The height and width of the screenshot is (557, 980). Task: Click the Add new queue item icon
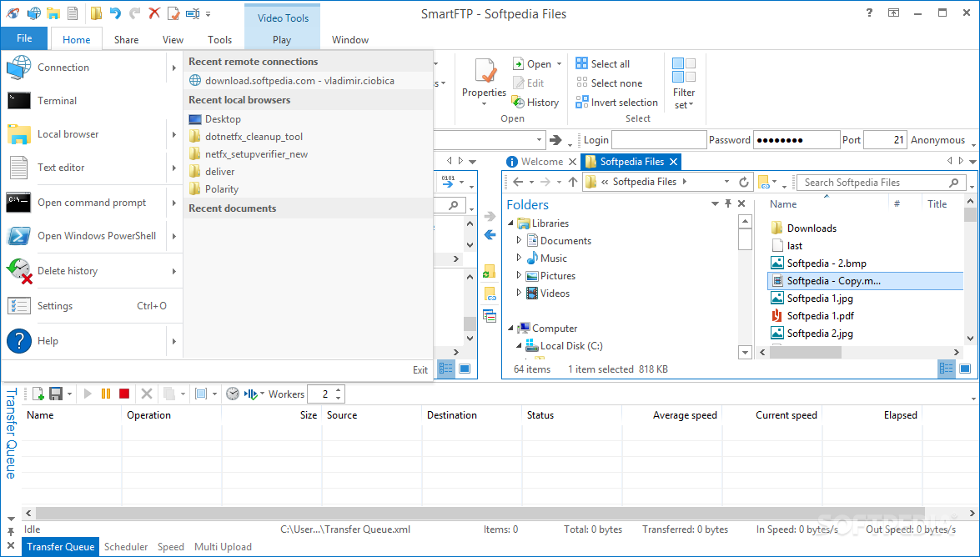pyautogui.click(x=38, y=394)
